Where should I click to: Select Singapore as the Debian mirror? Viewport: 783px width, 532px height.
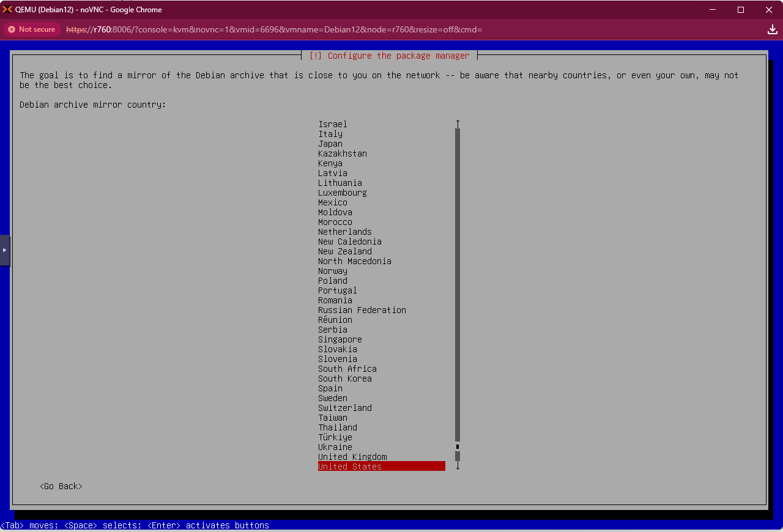[x=340, y=339]
